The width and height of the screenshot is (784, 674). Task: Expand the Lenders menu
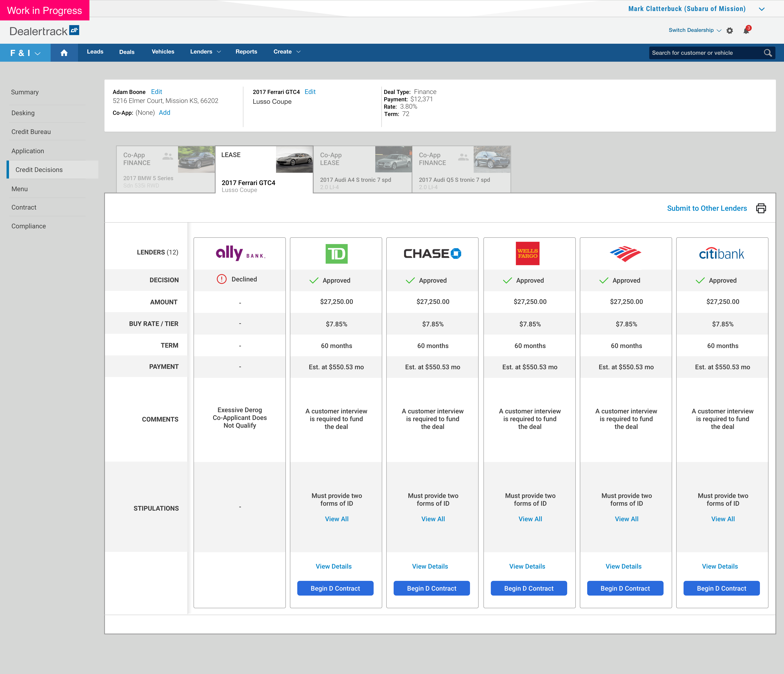click(x=205, y=52)
